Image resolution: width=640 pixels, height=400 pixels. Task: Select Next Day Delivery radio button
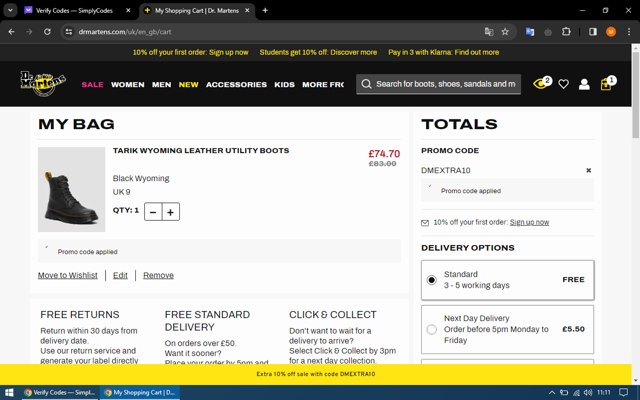[x=431, y=329]
